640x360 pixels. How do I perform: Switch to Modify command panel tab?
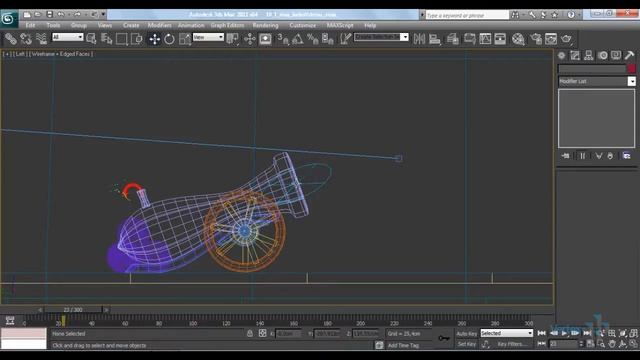point(575,56)
